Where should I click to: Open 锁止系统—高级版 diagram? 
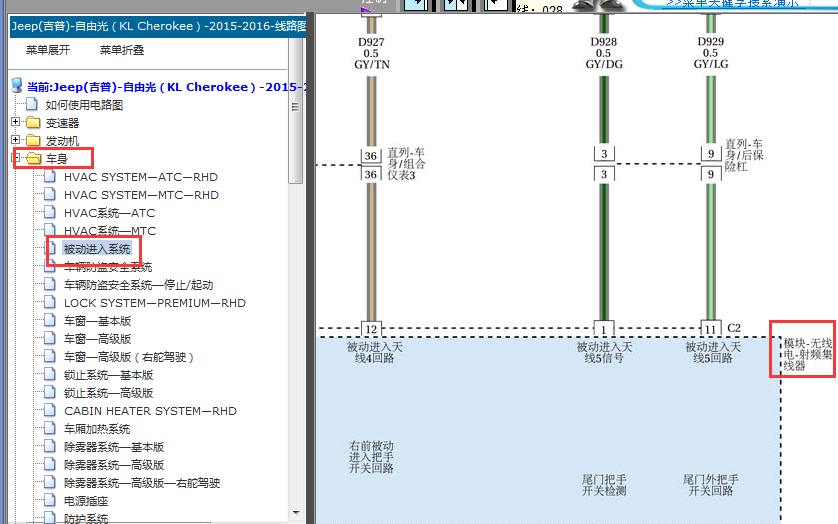[x=108, y=393]
